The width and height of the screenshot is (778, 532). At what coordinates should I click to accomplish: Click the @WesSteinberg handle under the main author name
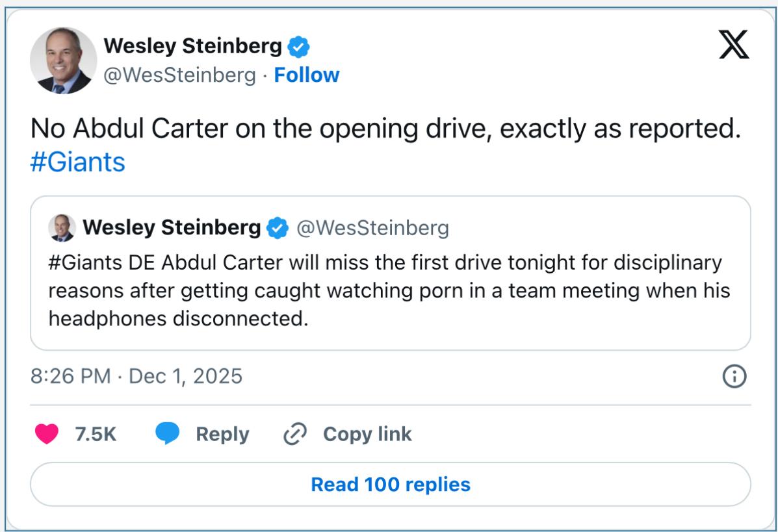180,75
